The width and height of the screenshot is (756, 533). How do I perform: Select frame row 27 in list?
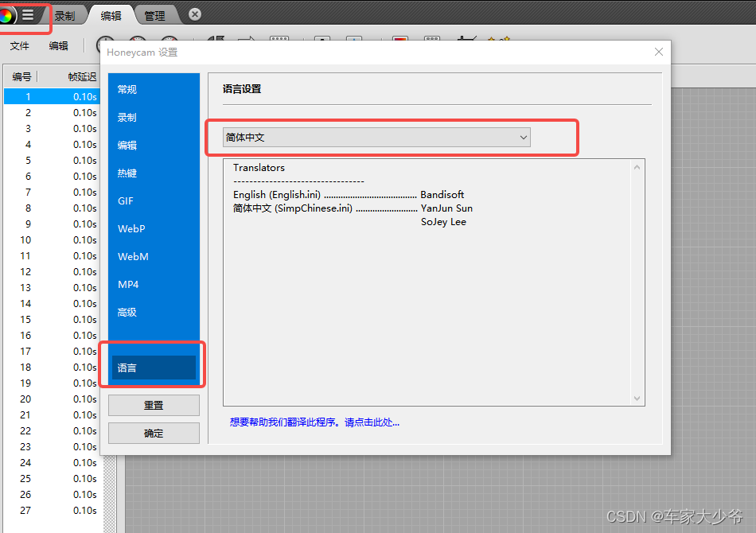tap(52, 510)
